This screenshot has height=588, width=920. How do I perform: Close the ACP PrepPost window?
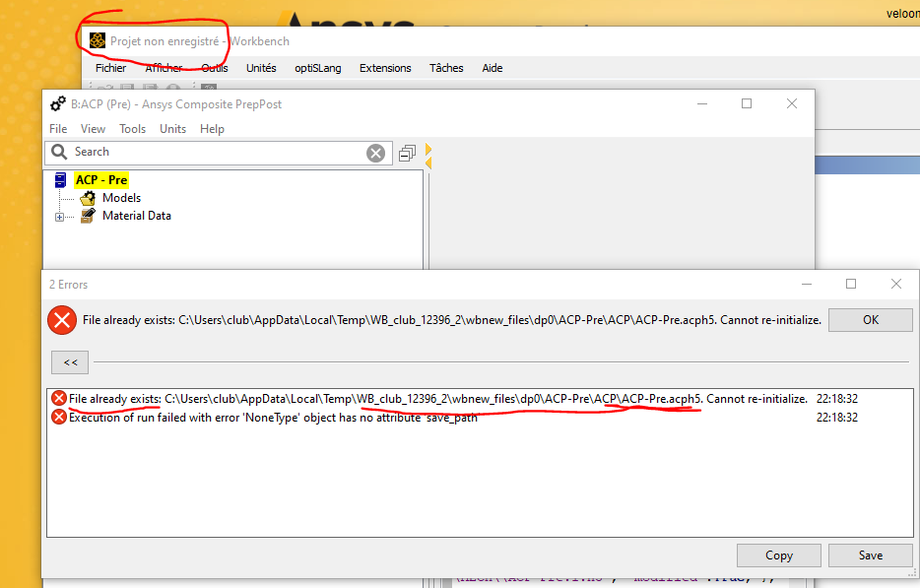pos(792,103)
